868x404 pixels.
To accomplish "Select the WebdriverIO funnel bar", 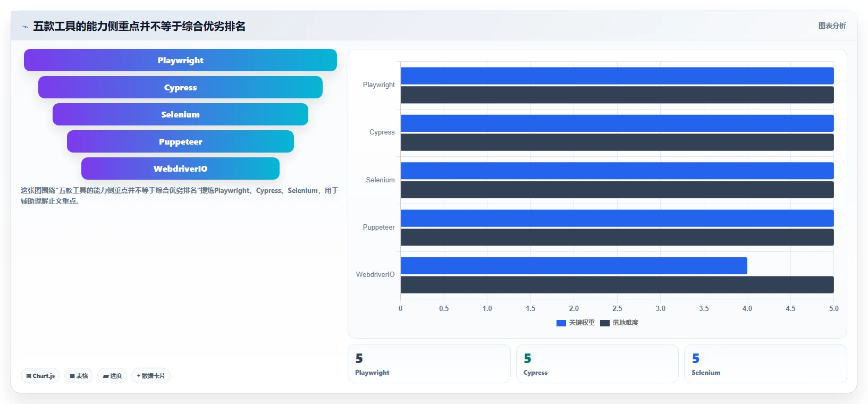I will [180, 169].
